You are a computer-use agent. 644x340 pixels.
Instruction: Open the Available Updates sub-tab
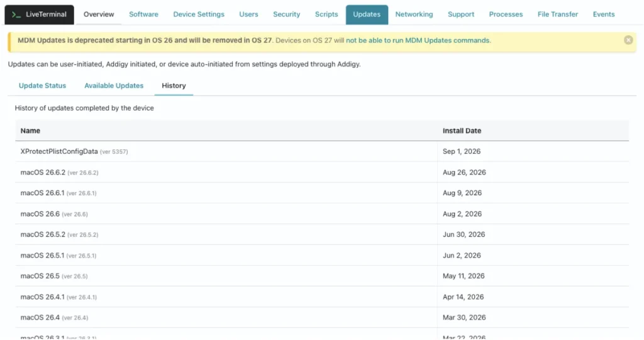pos(114,86)
